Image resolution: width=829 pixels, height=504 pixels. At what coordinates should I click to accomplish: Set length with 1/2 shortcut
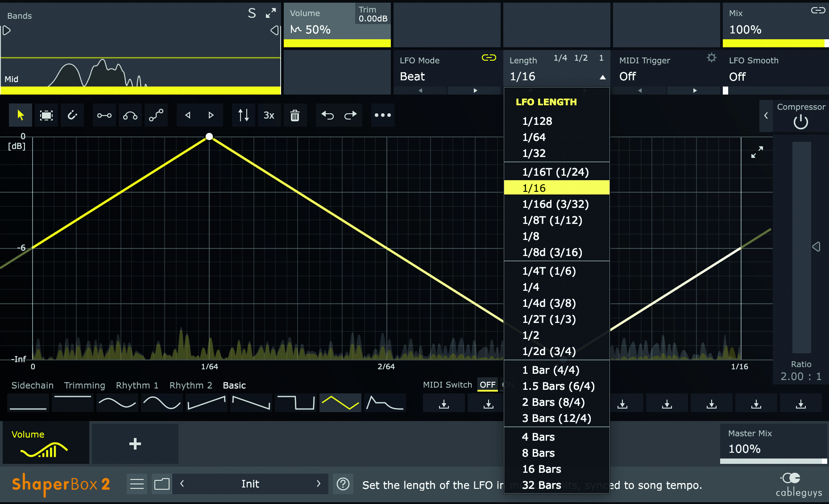pos(581,58)
